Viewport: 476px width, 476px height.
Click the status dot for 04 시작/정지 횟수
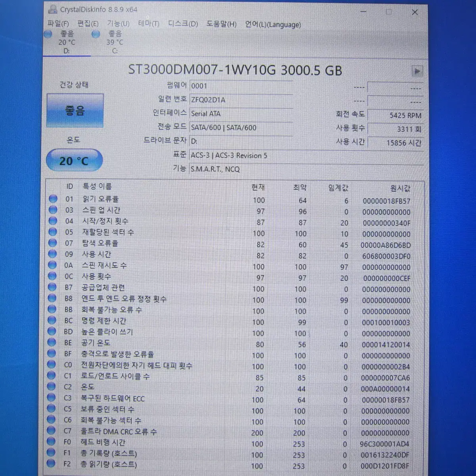53,221
